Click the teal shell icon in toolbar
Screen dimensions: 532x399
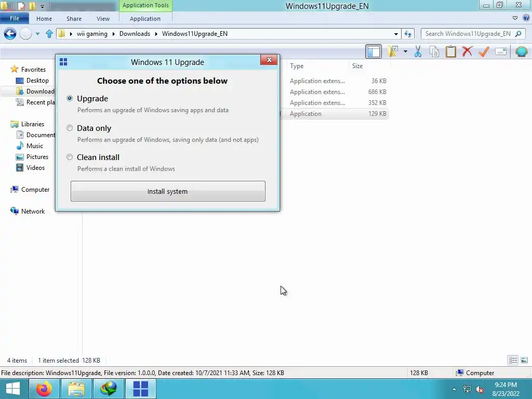pyautogui.click(x=522, y=51)
